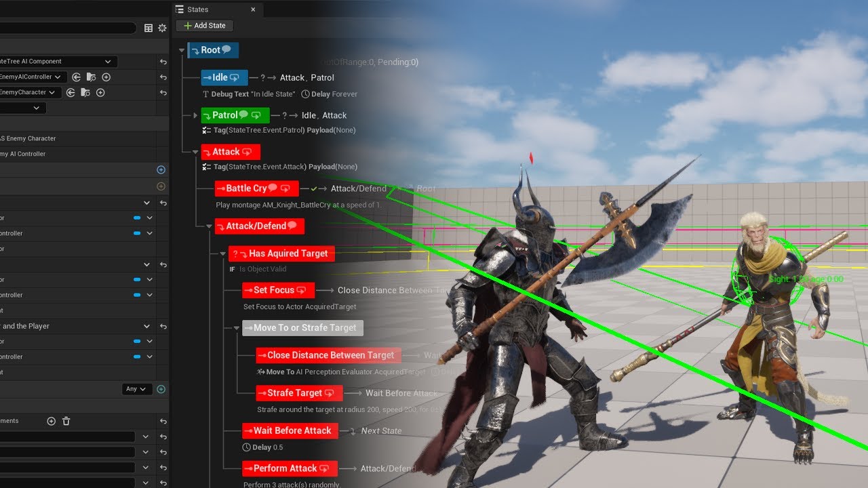The image size is (868, 488).
Task: Select the Attack state
Action: 231,152
